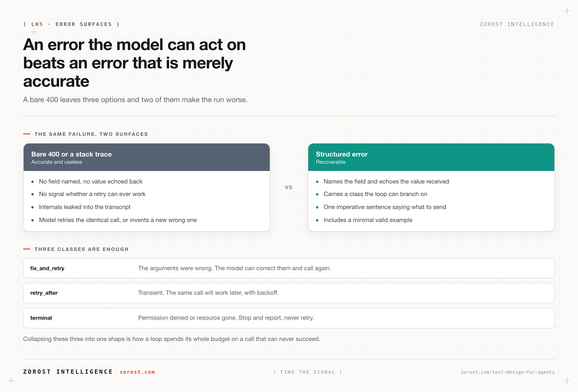Image resolution: width=578 pixels, height=392 pixels.
Task: Click bullet 'No signal whether a retry can ever work'
Action: 92,194
